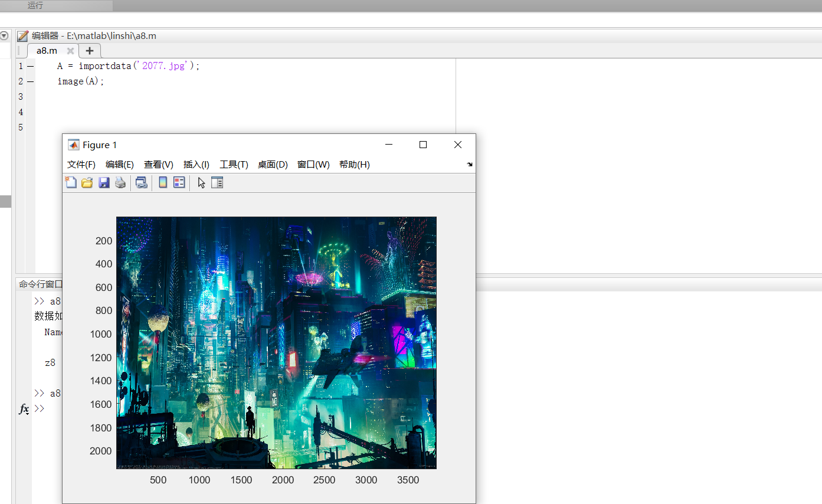
Task: Click displayed cyberpunk image in figure axes
Action: tap(276, 343)
